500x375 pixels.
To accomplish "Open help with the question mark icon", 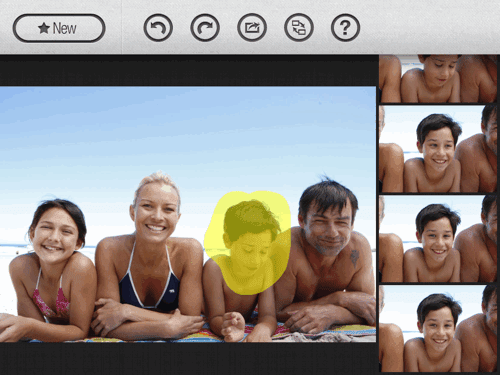I will click(x=345, y=28).
